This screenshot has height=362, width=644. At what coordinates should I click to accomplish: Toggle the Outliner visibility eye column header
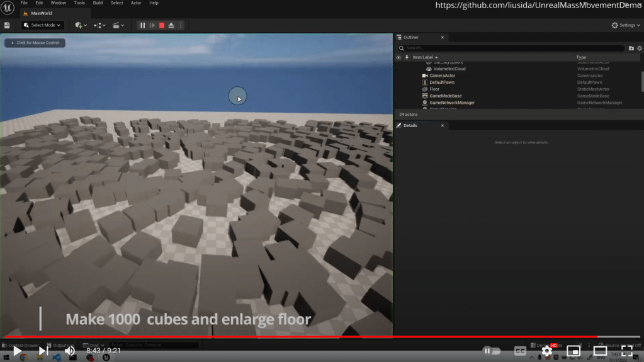(398, 57)
